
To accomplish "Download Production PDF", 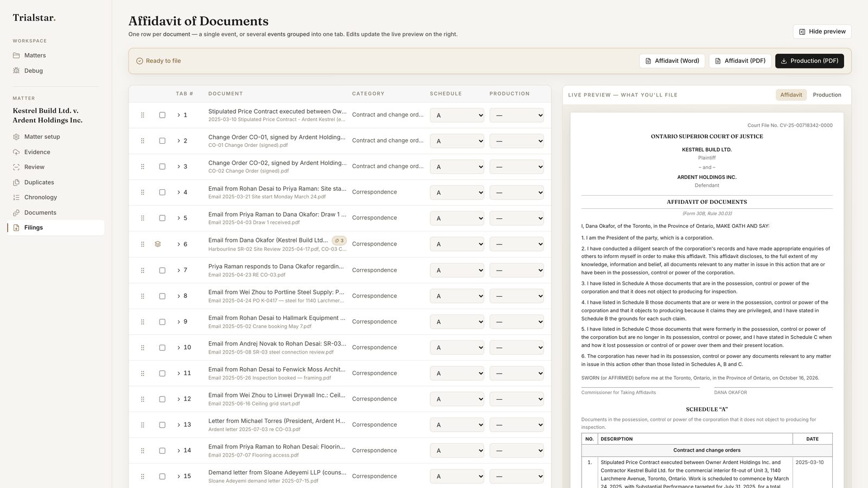I will [x=809, y=61].
